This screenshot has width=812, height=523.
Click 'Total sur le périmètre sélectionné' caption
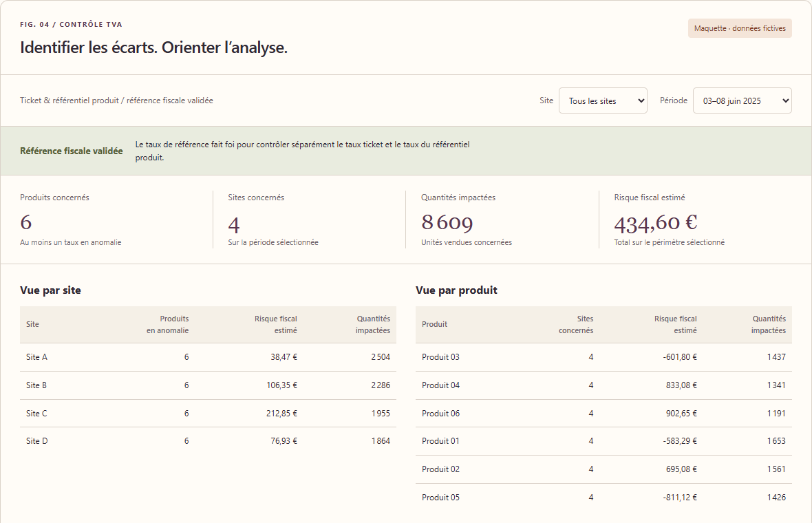point(669,242)
